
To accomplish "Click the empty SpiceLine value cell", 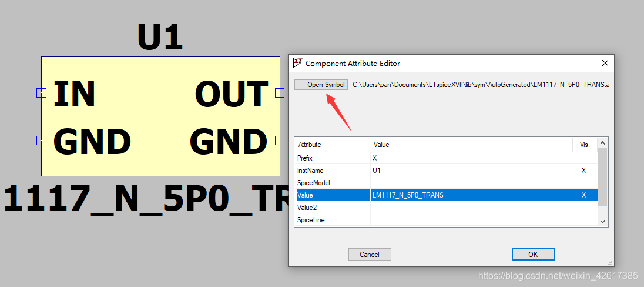I will click(x=471, y=219).
